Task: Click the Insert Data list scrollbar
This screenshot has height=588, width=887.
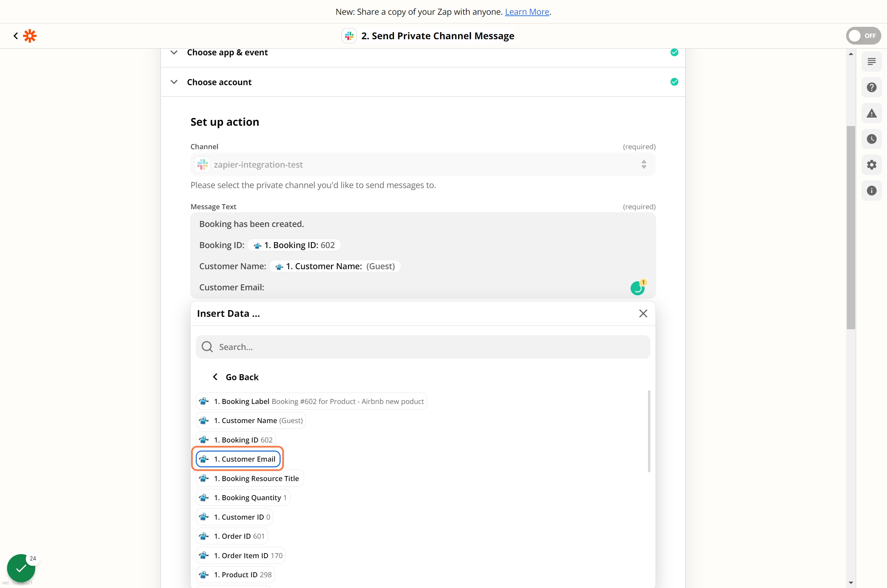Action: click(x=649, y=431)
